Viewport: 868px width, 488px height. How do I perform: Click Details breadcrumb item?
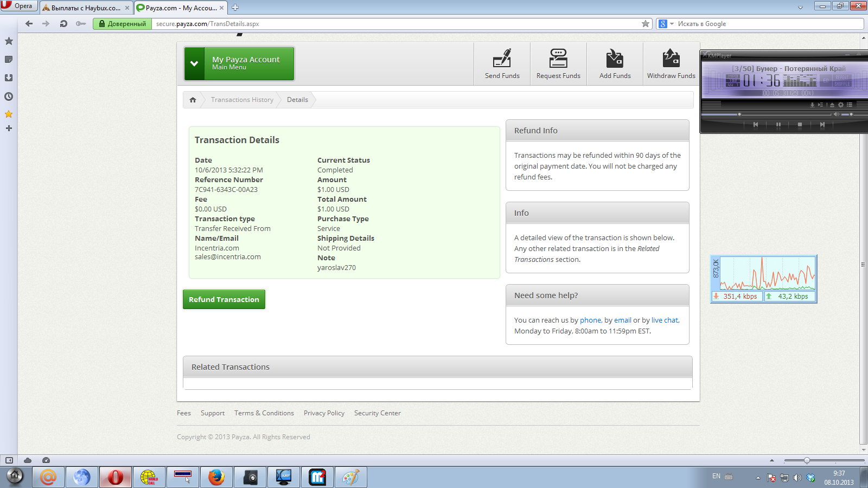tap(297, 100)
